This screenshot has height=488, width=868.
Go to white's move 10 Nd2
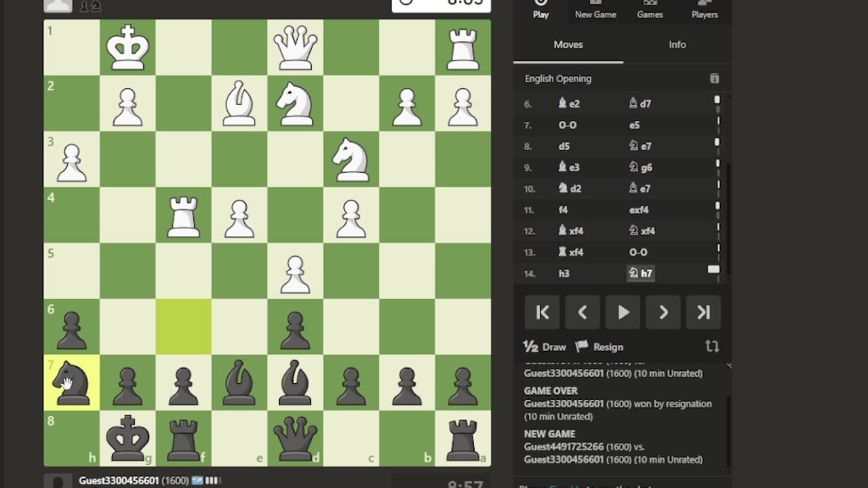tap(570, 189)
